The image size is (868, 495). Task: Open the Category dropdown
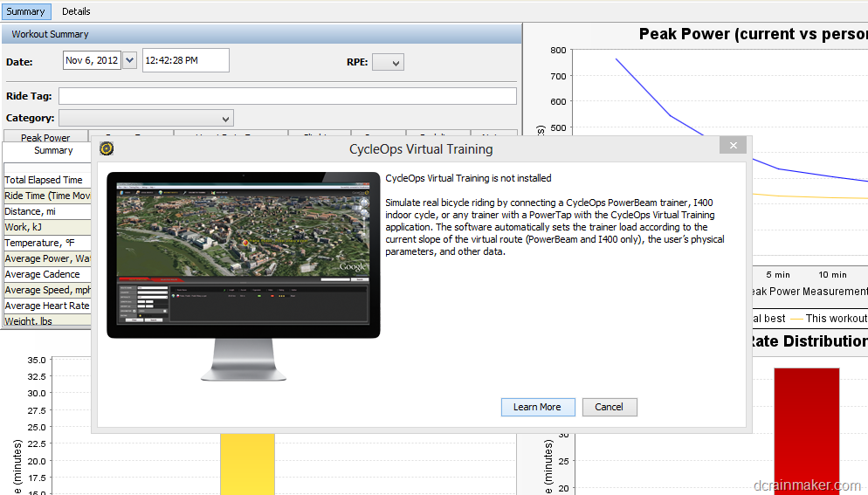[146, 118]
